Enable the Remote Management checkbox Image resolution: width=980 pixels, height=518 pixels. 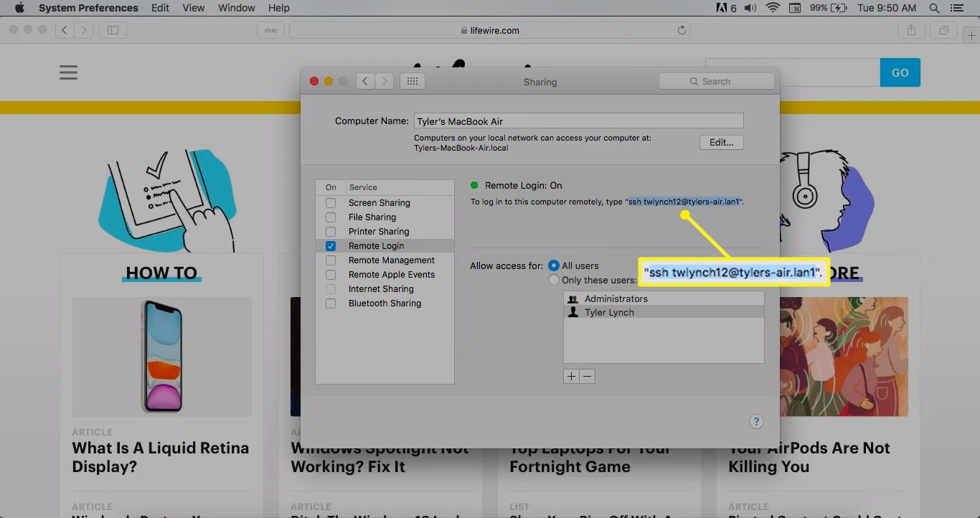pos(331,260)
